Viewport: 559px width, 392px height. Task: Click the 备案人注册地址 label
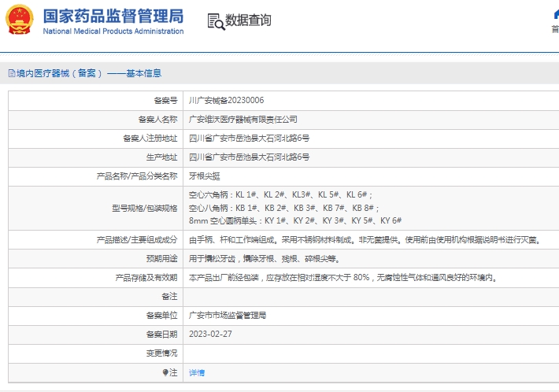click(x=150, y=139)
